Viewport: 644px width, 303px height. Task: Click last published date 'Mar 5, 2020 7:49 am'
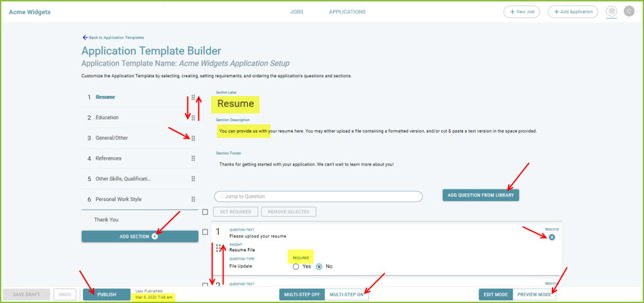pos(155,297)
